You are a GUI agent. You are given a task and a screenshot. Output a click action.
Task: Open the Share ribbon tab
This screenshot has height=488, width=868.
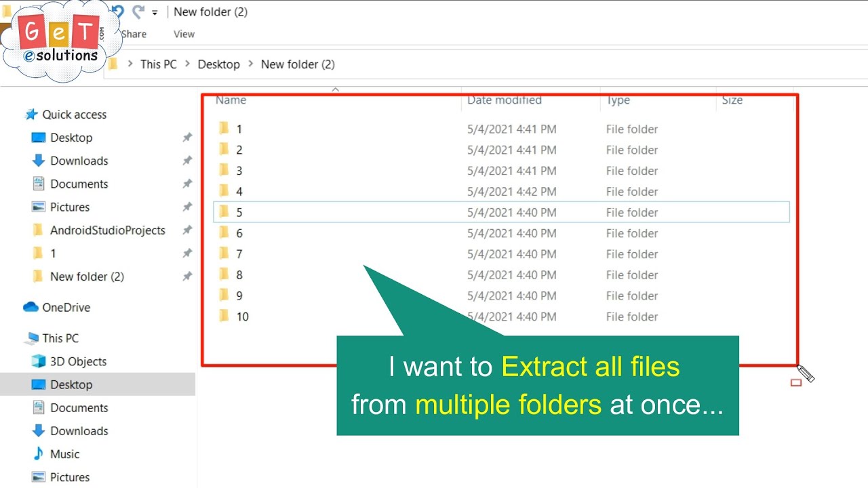point(134,34)
